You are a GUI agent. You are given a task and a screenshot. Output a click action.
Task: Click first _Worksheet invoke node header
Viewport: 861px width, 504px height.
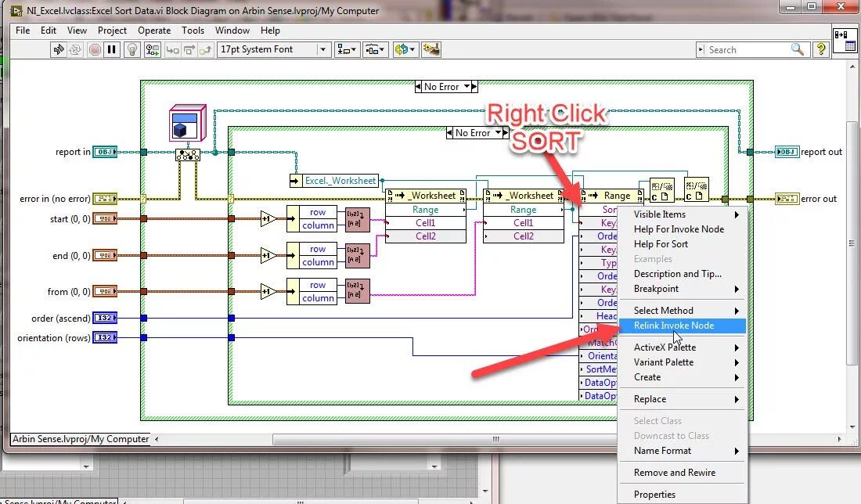click(426, 196)
